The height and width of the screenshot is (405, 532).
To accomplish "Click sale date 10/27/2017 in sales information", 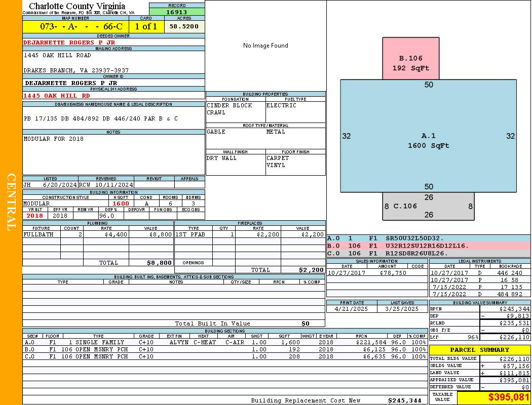I will pos(347,273).
